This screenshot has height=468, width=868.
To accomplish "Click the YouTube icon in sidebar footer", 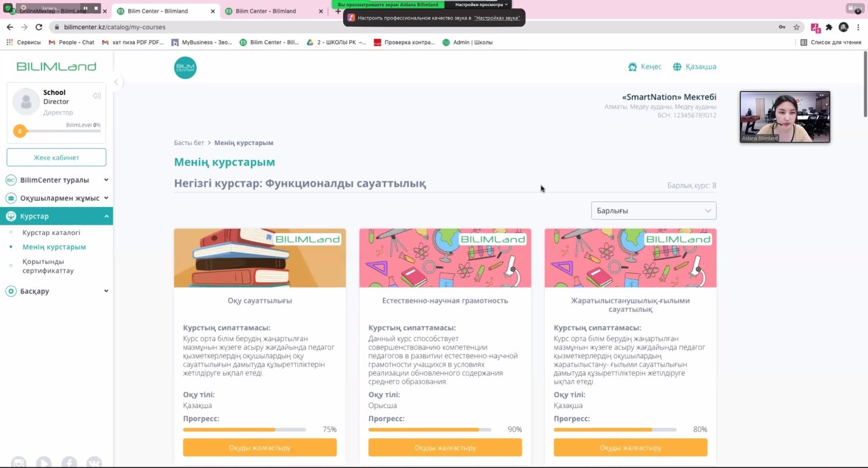I will (x=44, y=463).
